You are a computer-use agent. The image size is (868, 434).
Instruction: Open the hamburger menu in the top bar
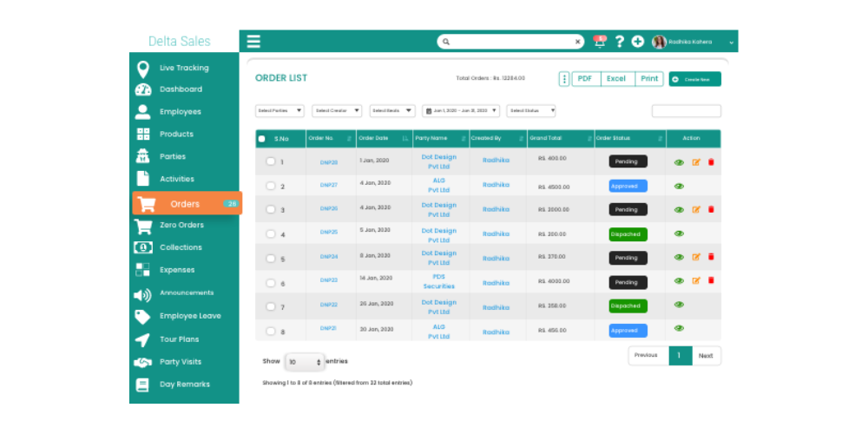tap(253, 42)
